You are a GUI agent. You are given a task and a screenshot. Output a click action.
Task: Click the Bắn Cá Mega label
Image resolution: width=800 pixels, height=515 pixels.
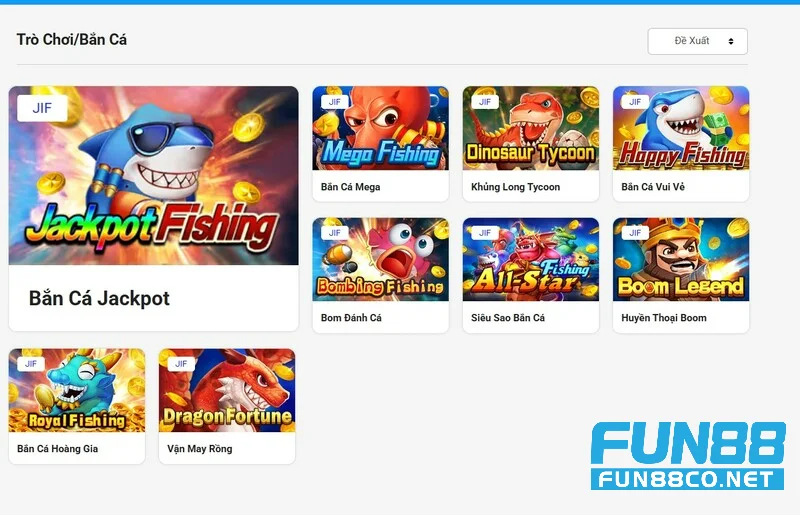click(351, 187)
